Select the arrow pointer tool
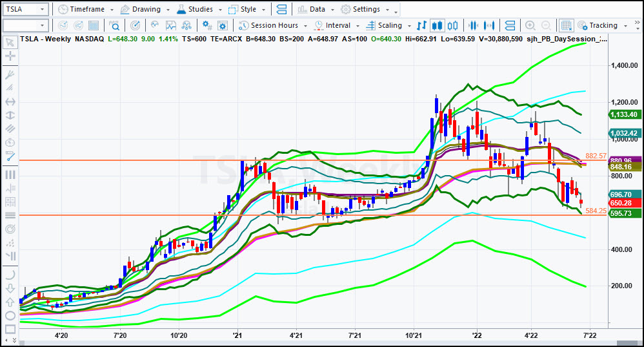The width and height of the screenshot is (644, 347). tap(10, 43)
